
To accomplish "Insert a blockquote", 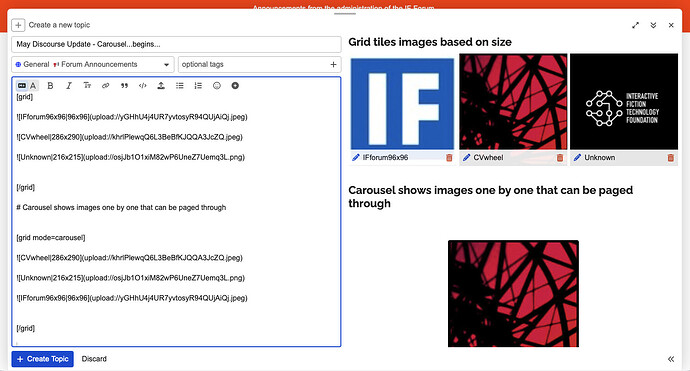I will 124,86.
